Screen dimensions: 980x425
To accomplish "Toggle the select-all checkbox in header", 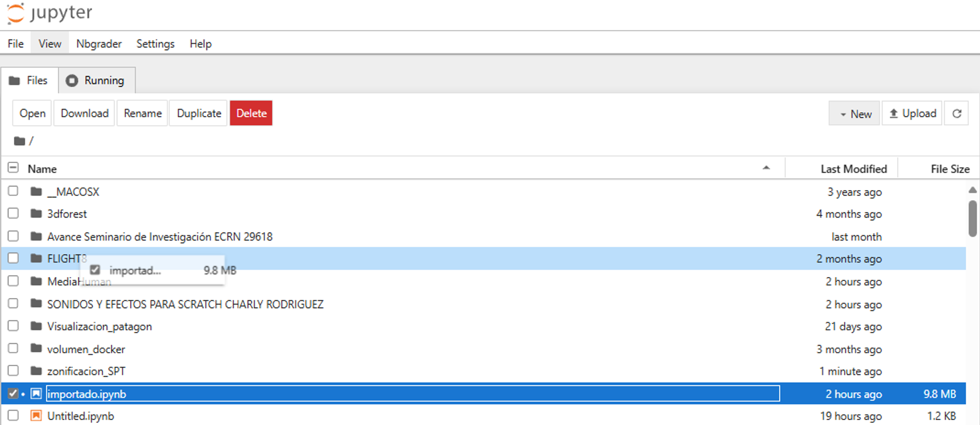I will (13, 168).
